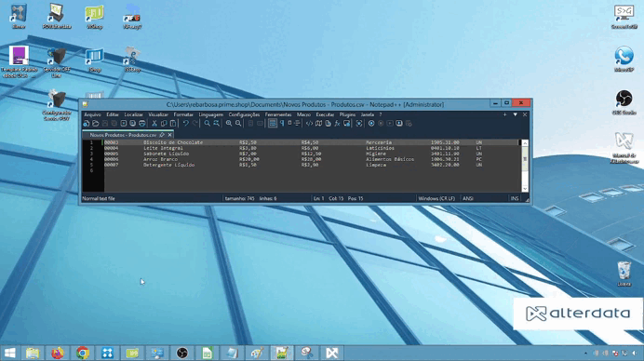Click the Undo arrow icon
This screenshot has width=644, height=361.
(185, 123)
